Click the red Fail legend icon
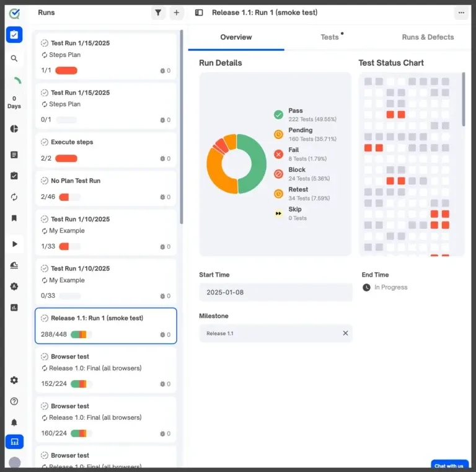Screen dimensions: 476x472 click(278, 154)
